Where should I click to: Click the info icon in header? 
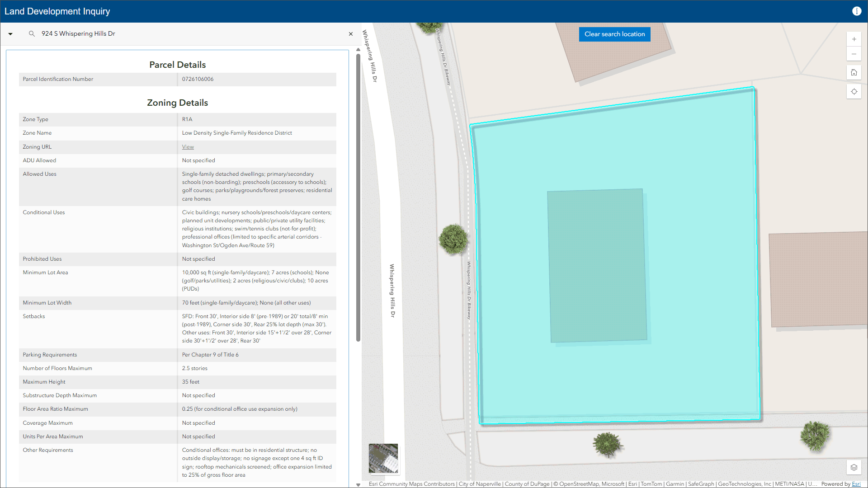pos(856,11)
